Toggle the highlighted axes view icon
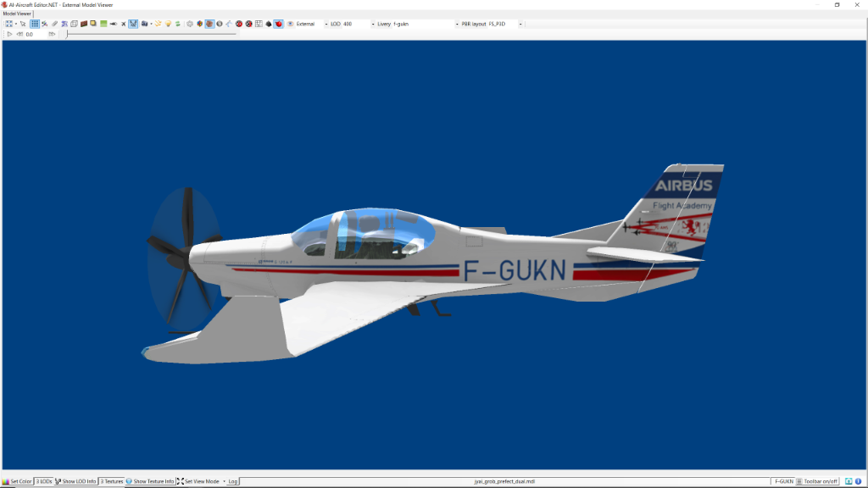This screenshot has width=868, height=488. click(x=133, y=24)
